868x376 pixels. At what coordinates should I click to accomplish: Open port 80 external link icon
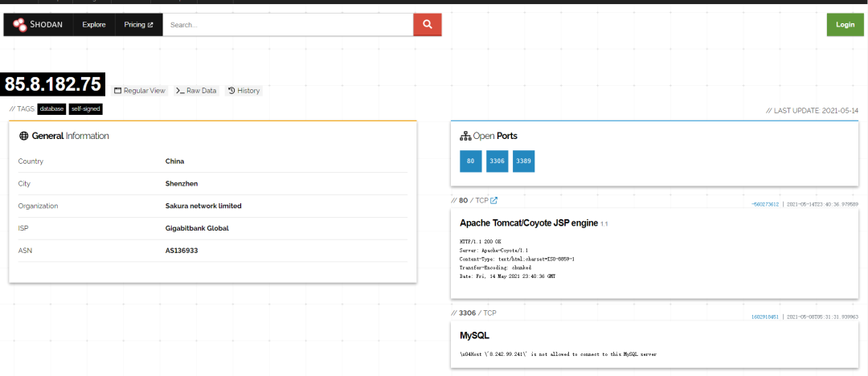[x=493, y=201]
